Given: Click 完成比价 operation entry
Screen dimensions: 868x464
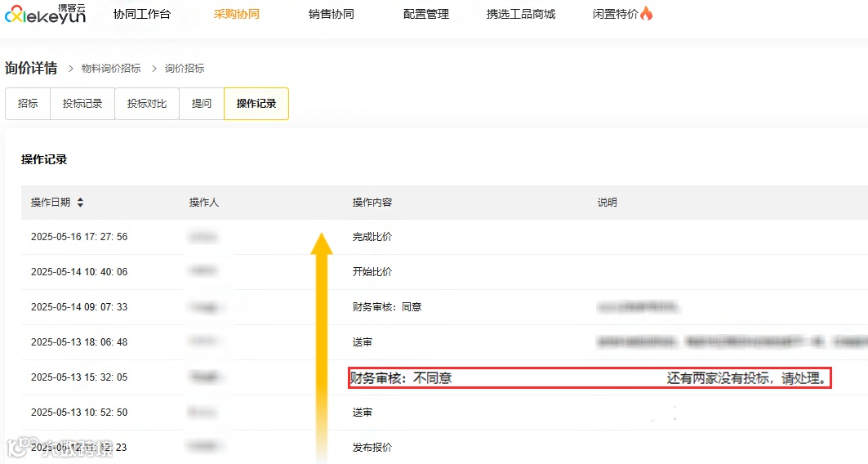Looking at the screenshot, I should coord(372,236).
